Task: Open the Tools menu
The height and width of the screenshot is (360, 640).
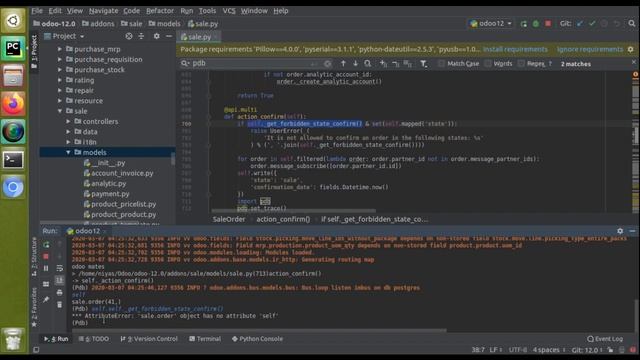Action: point(207,11)
